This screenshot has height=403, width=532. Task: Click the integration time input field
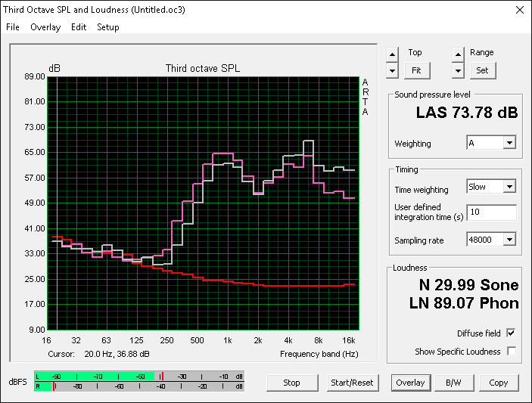(491, 212)
